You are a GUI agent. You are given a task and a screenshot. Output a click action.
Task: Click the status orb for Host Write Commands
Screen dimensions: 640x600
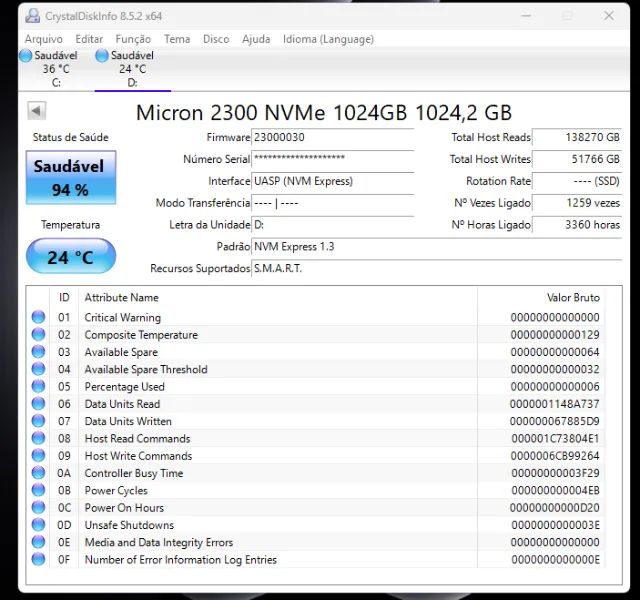[x=38, y=456]
